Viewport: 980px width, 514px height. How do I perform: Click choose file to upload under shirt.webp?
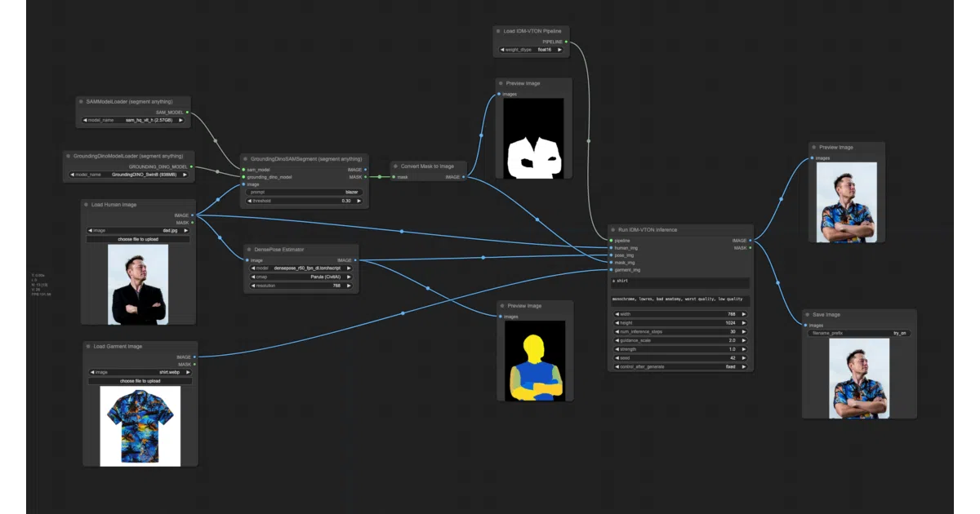140,381
